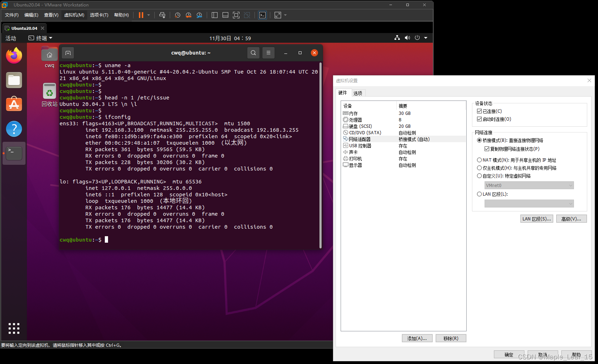
Task: Open the 帮助(H) menu
Action: [121, 15]
